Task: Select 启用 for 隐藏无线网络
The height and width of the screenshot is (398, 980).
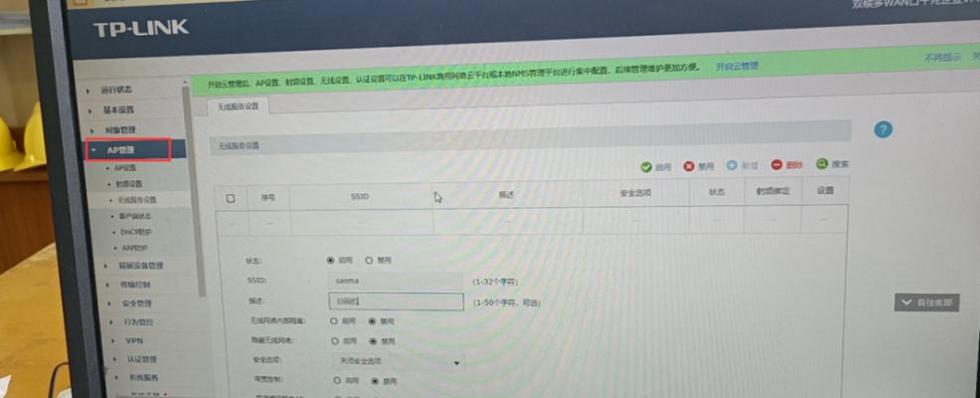Action: point(335,341)
